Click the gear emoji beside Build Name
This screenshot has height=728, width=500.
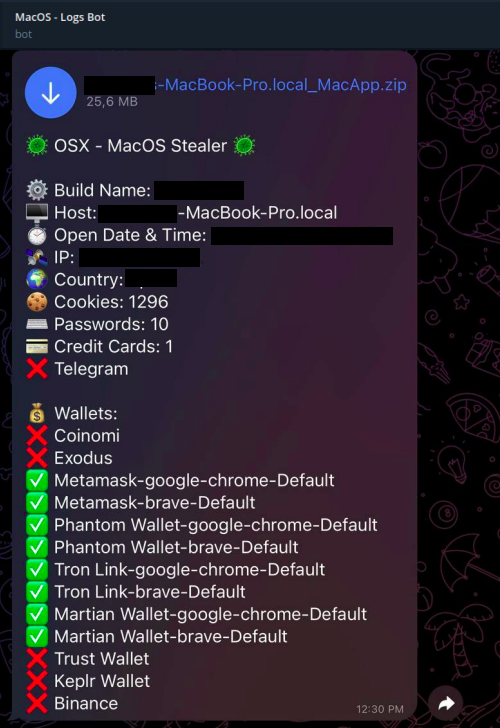coord(37,190)
